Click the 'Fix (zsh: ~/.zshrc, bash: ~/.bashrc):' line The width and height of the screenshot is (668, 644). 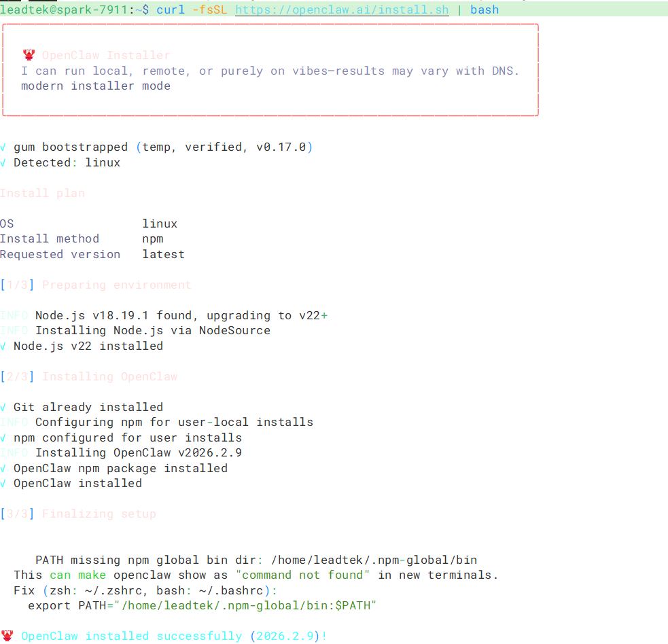(145, 591)
